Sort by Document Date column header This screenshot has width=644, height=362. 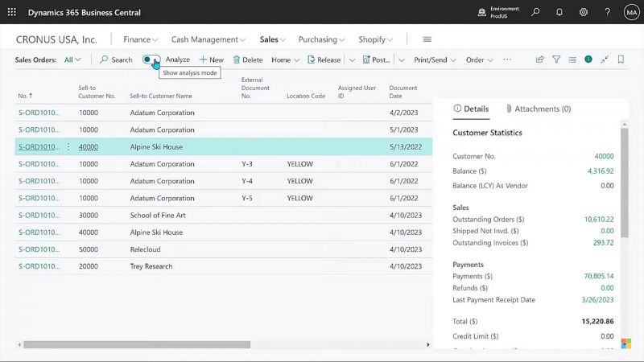tap(403, 92)
